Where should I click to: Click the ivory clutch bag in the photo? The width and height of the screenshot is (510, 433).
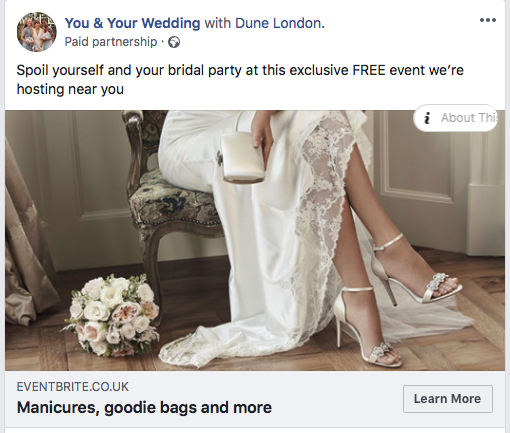pos(242,155)
